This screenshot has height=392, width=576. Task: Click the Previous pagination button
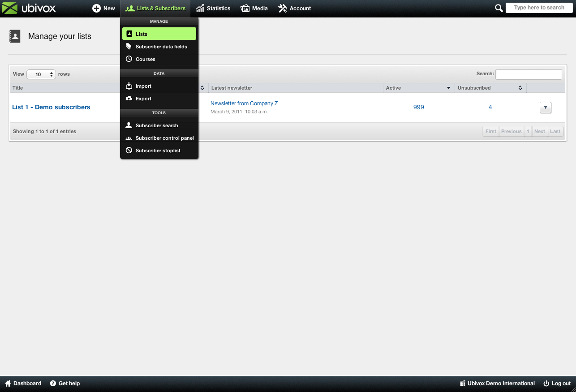coord(512,131)
